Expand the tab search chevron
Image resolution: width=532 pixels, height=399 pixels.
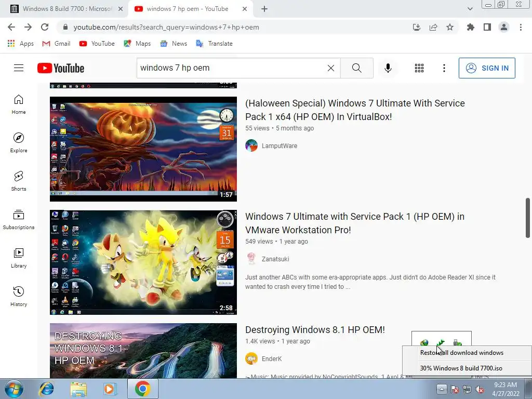[x=470, y=9]
